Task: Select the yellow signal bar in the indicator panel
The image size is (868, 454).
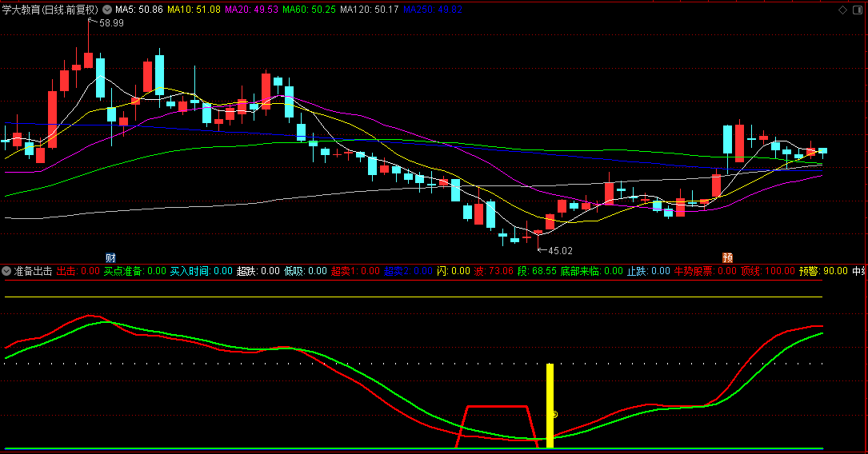Action: [x=550, y=405]
